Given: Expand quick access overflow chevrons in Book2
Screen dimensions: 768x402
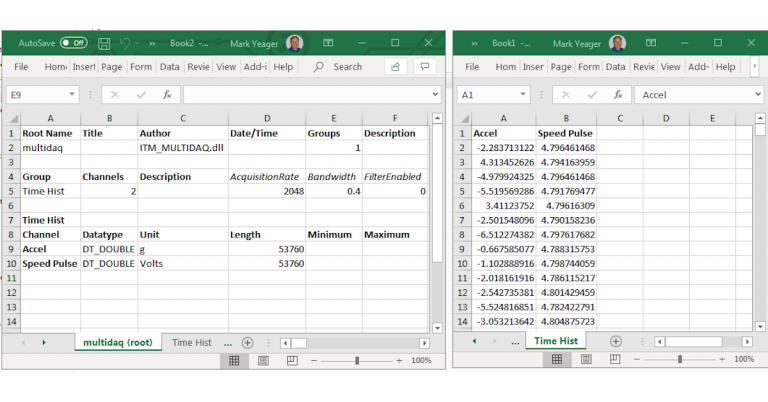Looking at the screenshot, I should pyautogui.click(x=152, y=44).
